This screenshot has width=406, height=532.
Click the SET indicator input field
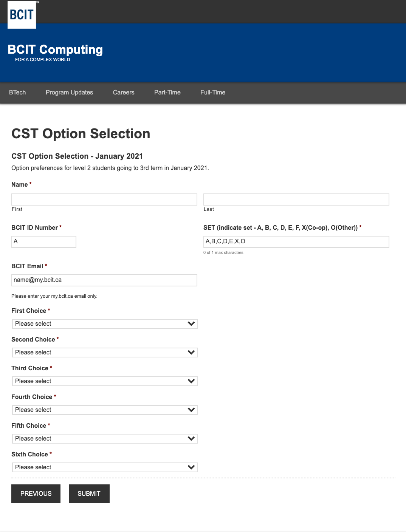point(296,242)
